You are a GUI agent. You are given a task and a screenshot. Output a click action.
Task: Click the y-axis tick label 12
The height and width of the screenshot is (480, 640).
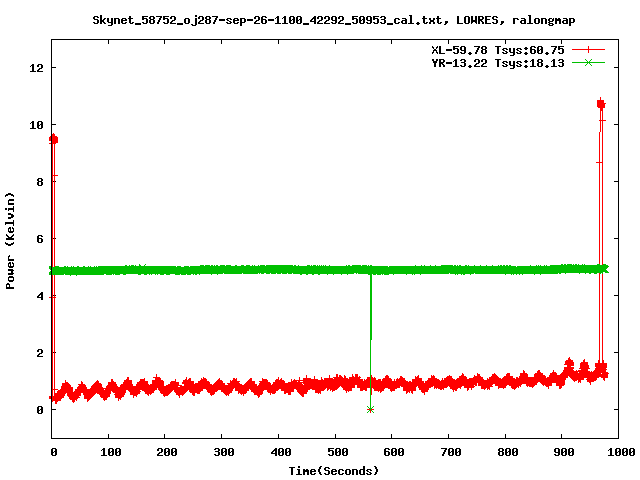tap(36, 68)
